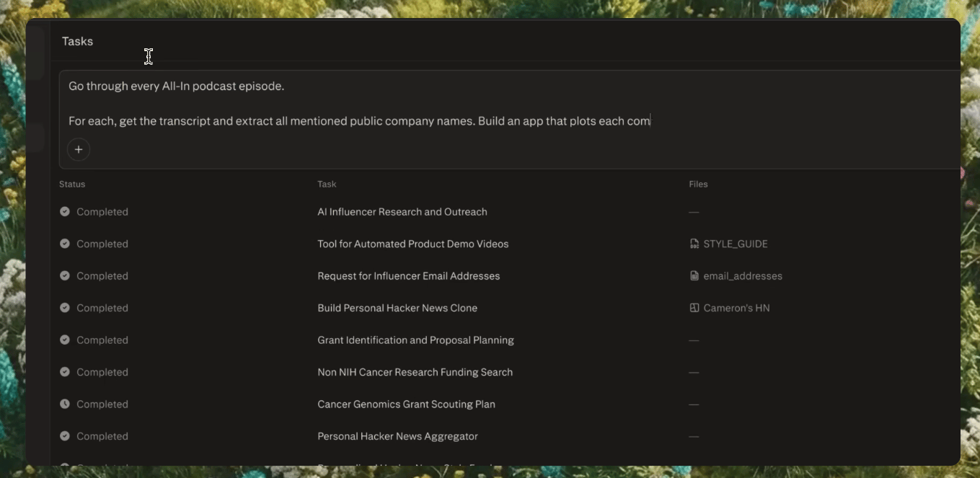Open the AI Influencer Research and Outreach task
Viewport: 980px width, 478px height.
tap(402, 212)
